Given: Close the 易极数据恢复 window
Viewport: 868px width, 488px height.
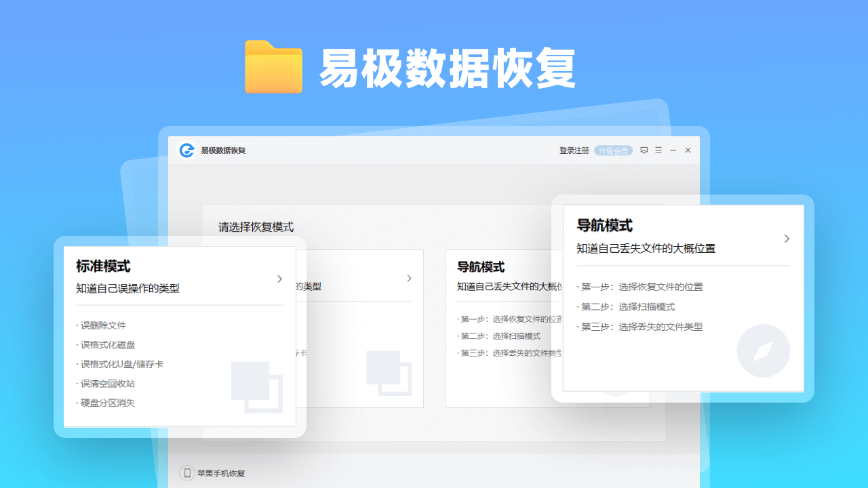Looking at the screenshot, I should [688, 150].
